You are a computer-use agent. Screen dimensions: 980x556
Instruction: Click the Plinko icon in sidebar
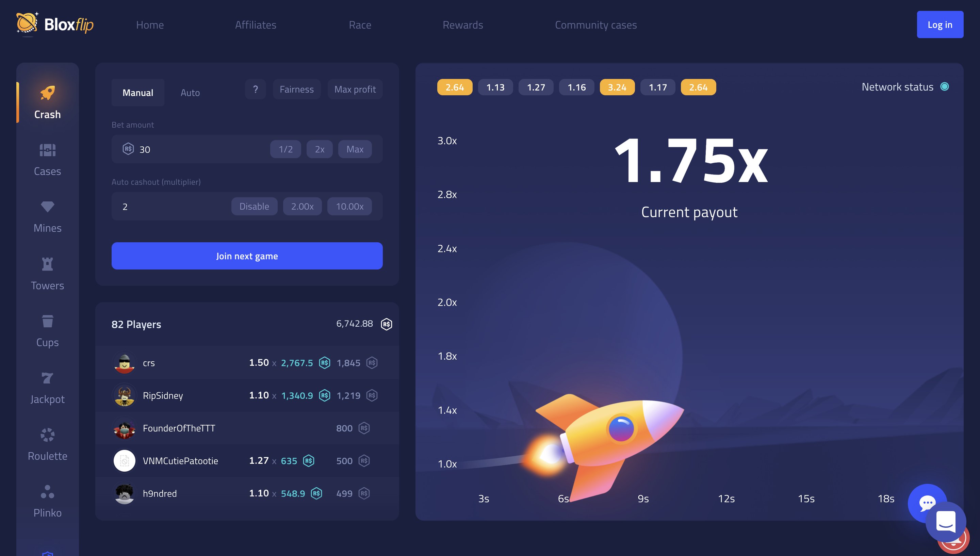click(x=47, y=491)
